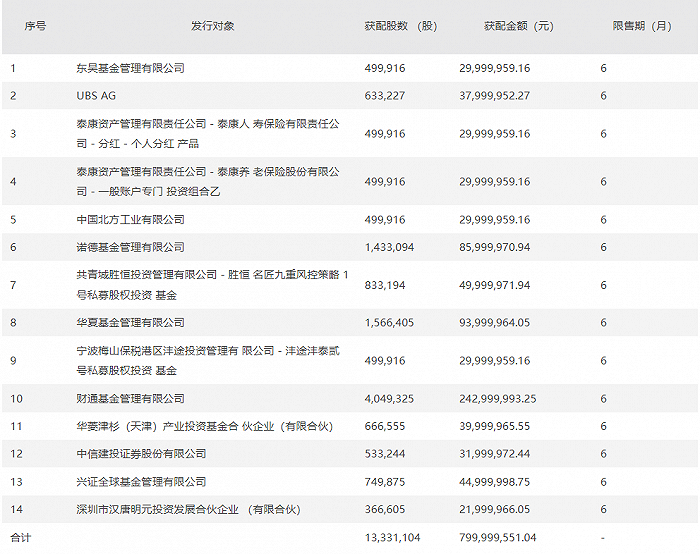Click 中信建投证券股份有限公司
700x554 pixels.
click(x=141, y=454)
